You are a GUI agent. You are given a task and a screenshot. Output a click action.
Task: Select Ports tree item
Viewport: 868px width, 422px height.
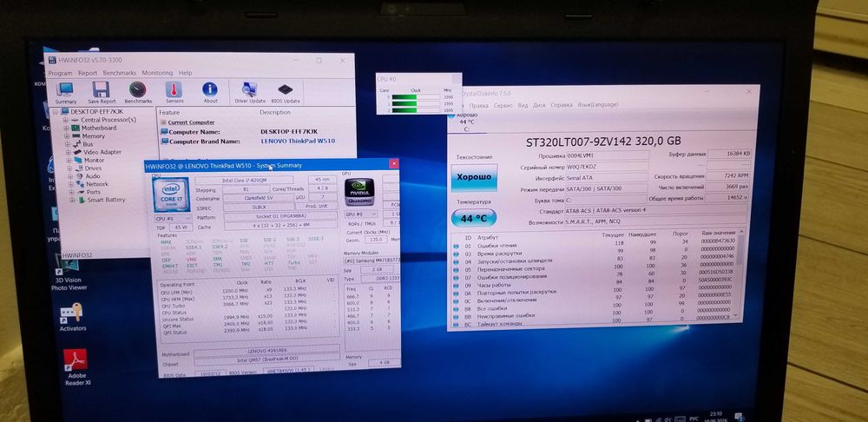pos(90,192)
